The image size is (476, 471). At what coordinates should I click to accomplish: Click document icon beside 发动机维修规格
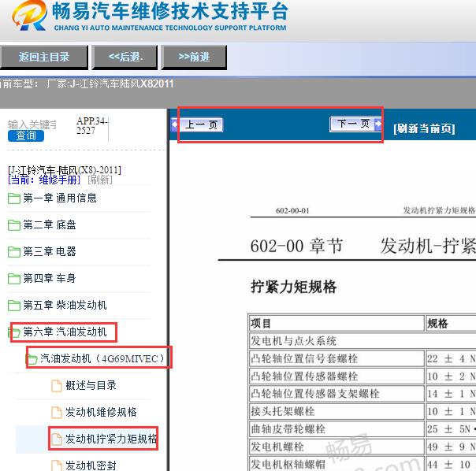(x=57, y=413)
